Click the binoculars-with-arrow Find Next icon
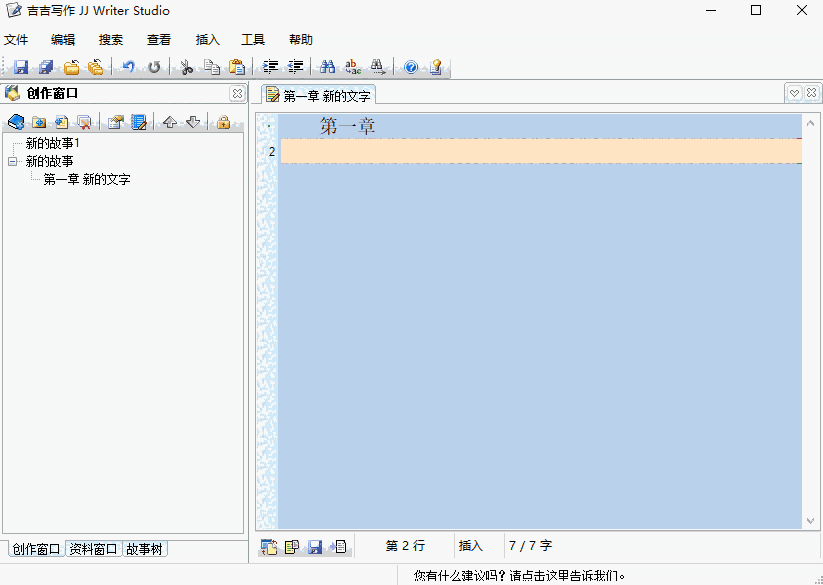 [378, 67]
